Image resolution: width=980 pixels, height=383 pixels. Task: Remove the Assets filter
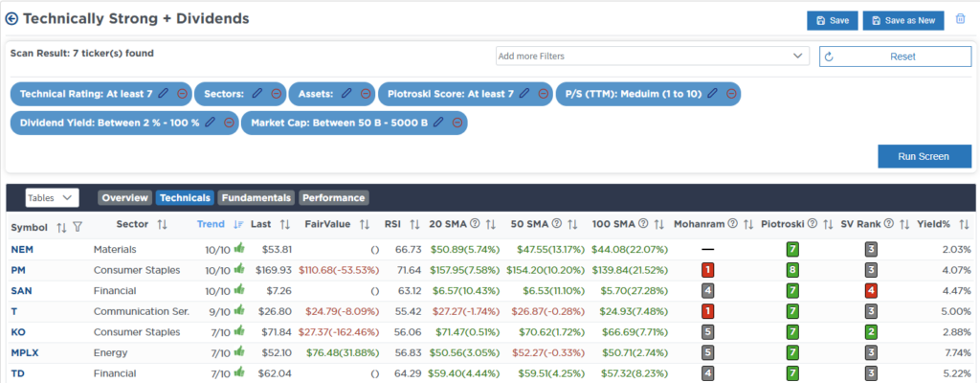coord(365,93)
